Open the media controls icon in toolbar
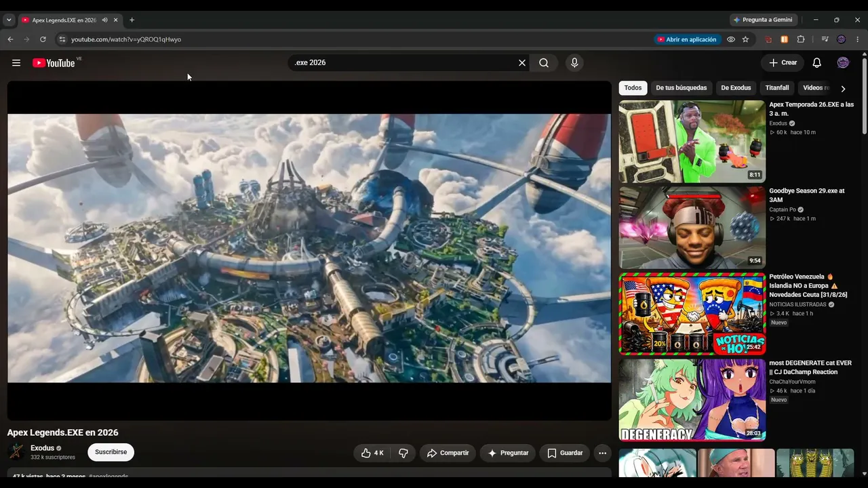868x488 pixels. tap(825, 39)
